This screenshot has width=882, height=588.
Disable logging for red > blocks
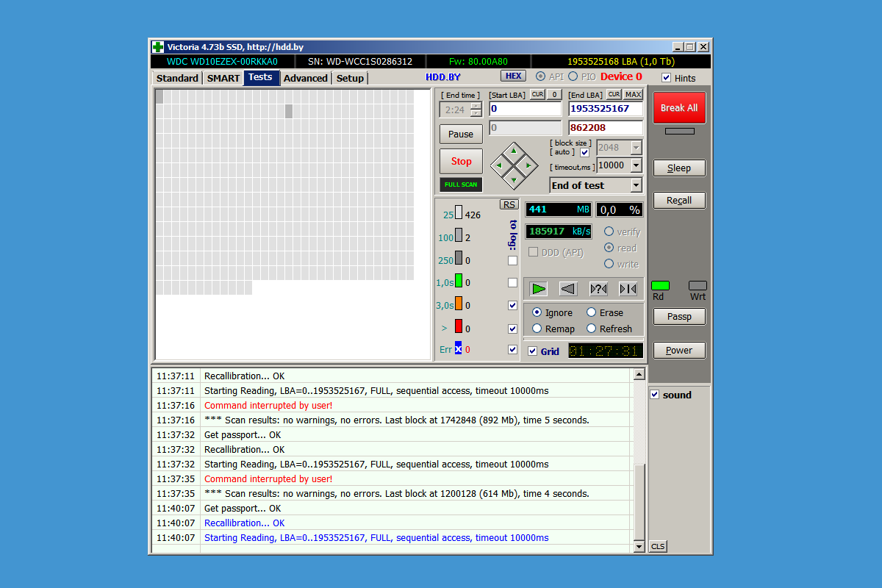tap(512, 329)
